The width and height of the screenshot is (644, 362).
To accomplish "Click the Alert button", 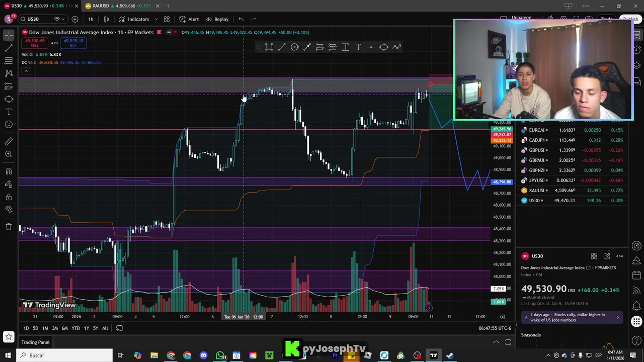I will pos(190,19).
